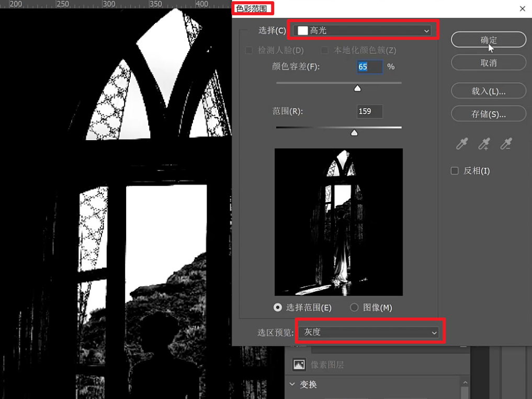Click the 像素图层 label in properties panel
Viewport: 532px width, 399px height.
[x=327, y=364]
